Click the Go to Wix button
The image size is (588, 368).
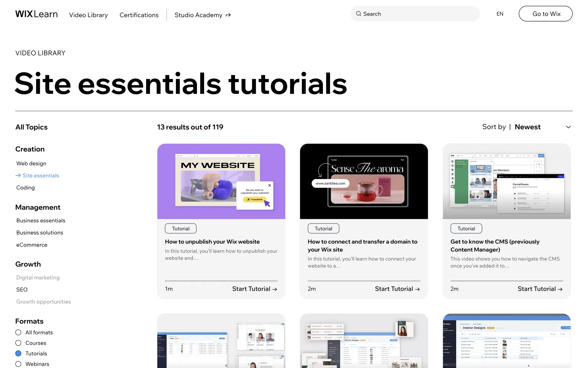[545, 14]
